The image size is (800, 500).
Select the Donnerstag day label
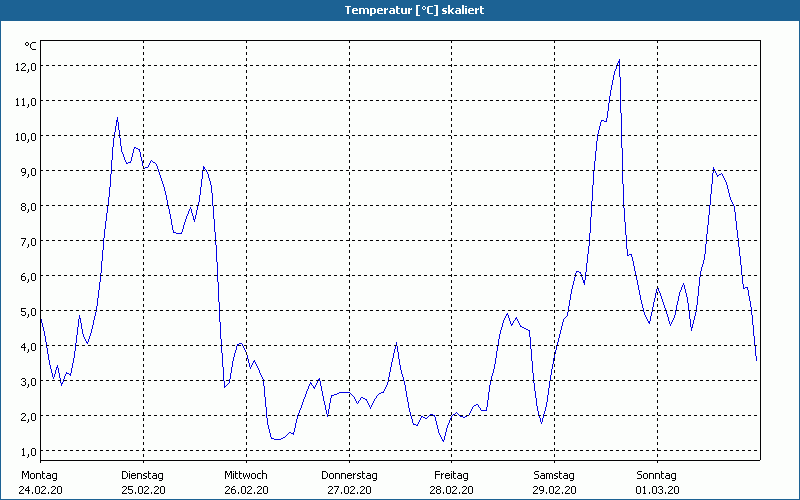point(349,475)
